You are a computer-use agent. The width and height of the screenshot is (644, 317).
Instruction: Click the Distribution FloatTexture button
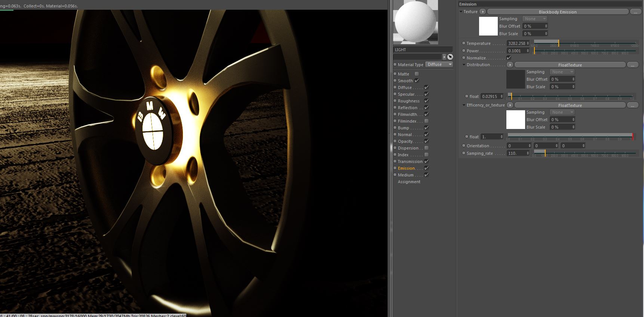coord(570,65)
